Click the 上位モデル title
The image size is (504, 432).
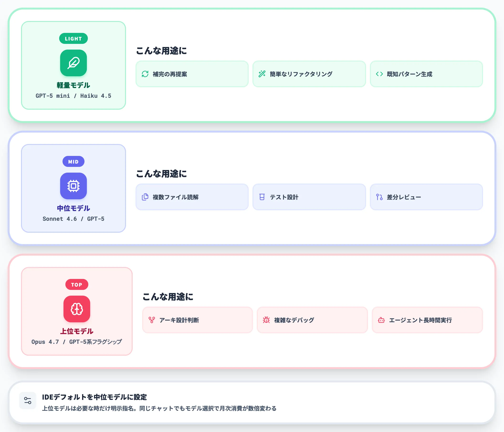pyautogui.click(x=77, y=331)
